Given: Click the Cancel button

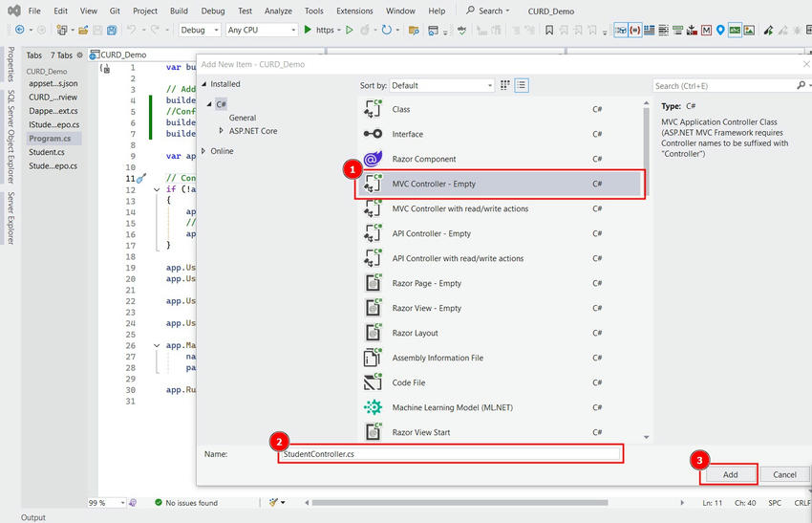Looking at the screenshot, I should 784,474.
